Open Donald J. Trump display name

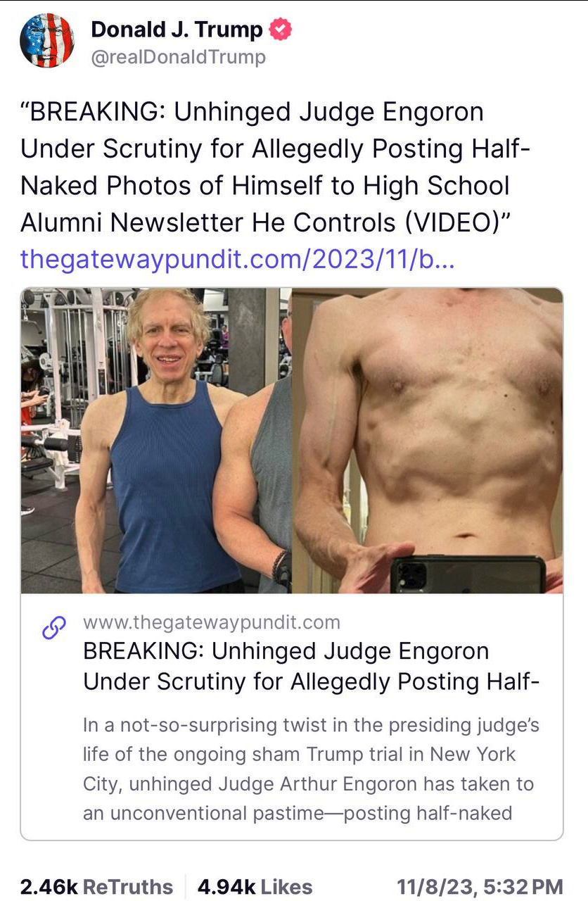click(177, 30)
